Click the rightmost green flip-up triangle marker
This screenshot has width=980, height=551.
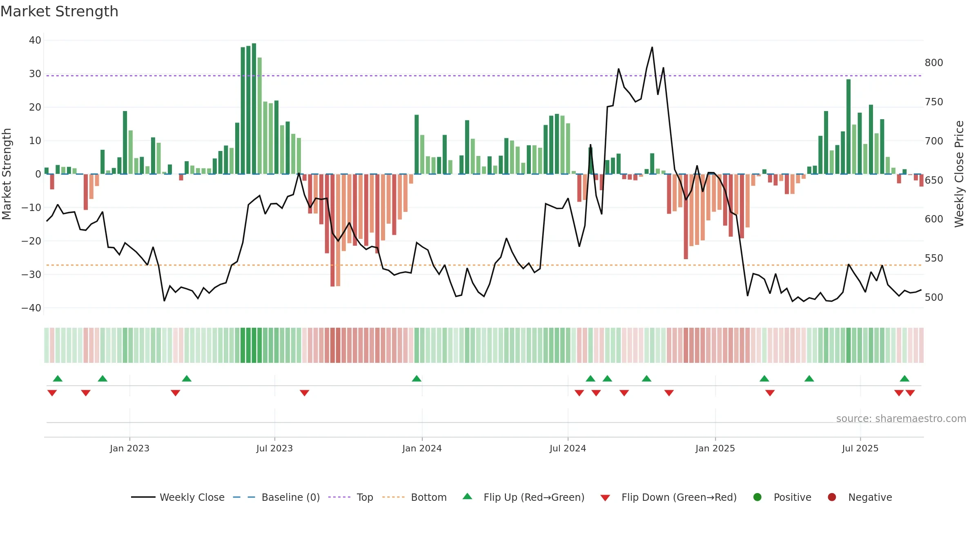pyautogui.click(x=904, y=378)
